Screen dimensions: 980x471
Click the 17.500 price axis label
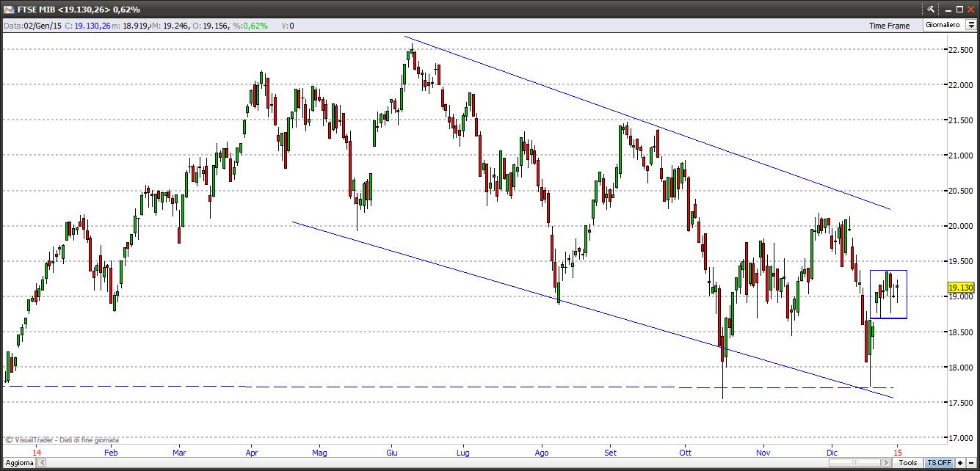tap(961, 403)
